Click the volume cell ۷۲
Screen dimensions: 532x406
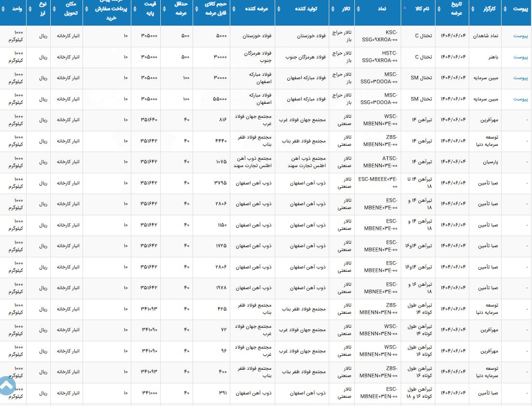pyautogui.click(x=224, y=330)
